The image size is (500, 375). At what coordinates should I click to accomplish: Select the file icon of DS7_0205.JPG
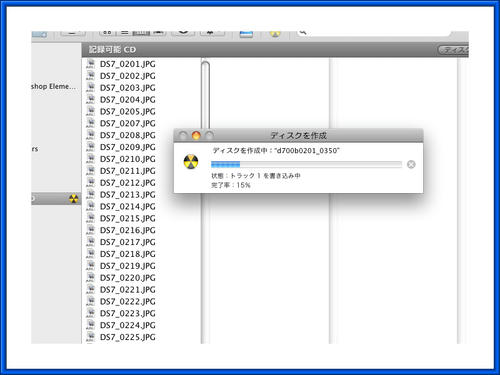[90, 111]
